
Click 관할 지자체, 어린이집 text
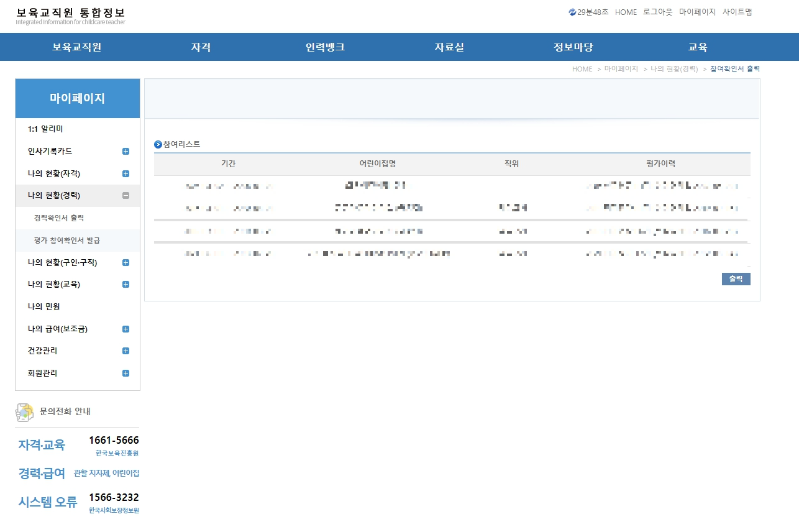coord(106,474)
